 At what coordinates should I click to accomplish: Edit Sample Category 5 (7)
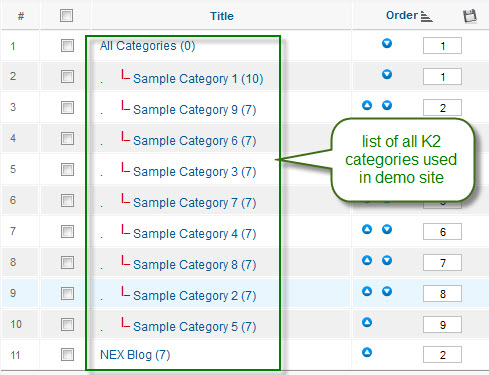pyautogui.click(x=194, y=327)
